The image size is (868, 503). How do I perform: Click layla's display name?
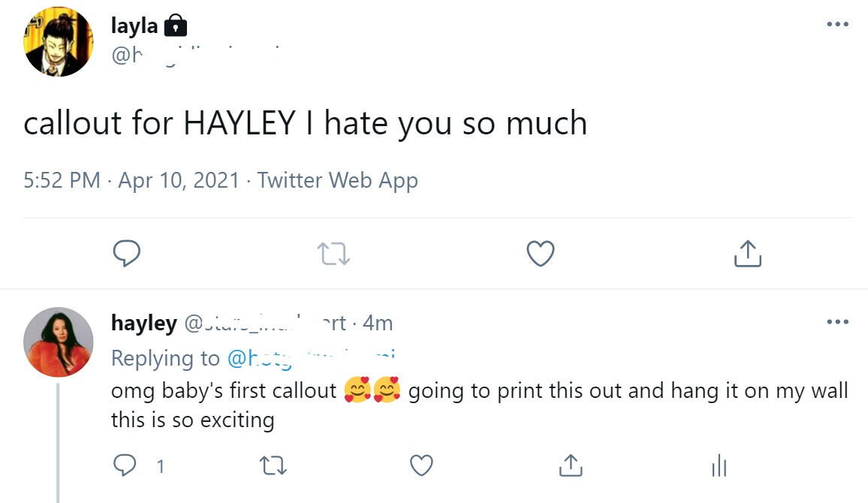(134, 26)
